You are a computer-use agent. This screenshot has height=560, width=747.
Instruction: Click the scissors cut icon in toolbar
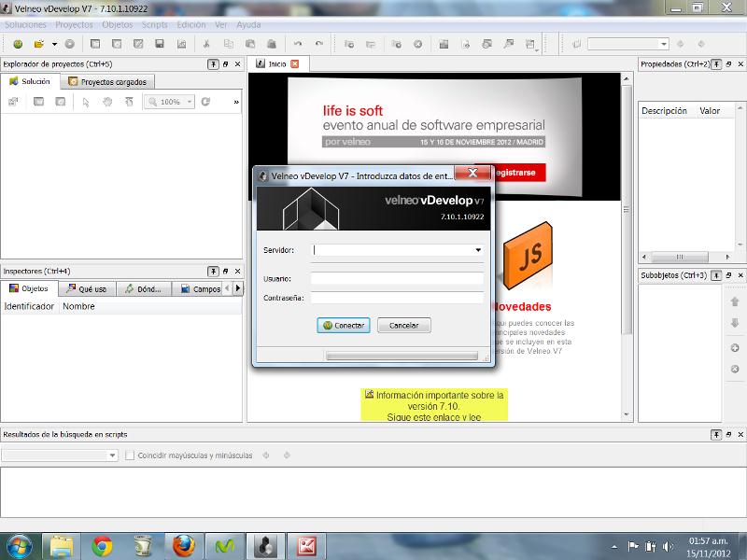pos(206,44)
